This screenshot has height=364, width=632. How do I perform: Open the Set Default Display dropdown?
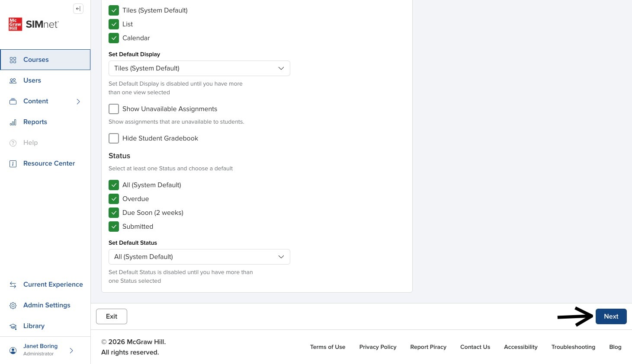point(199,68)
